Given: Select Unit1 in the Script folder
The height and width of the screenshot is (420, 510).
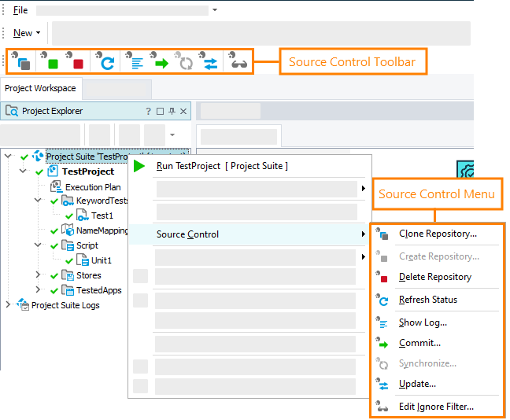Looking at the screenshot, I should coord(102,260).
